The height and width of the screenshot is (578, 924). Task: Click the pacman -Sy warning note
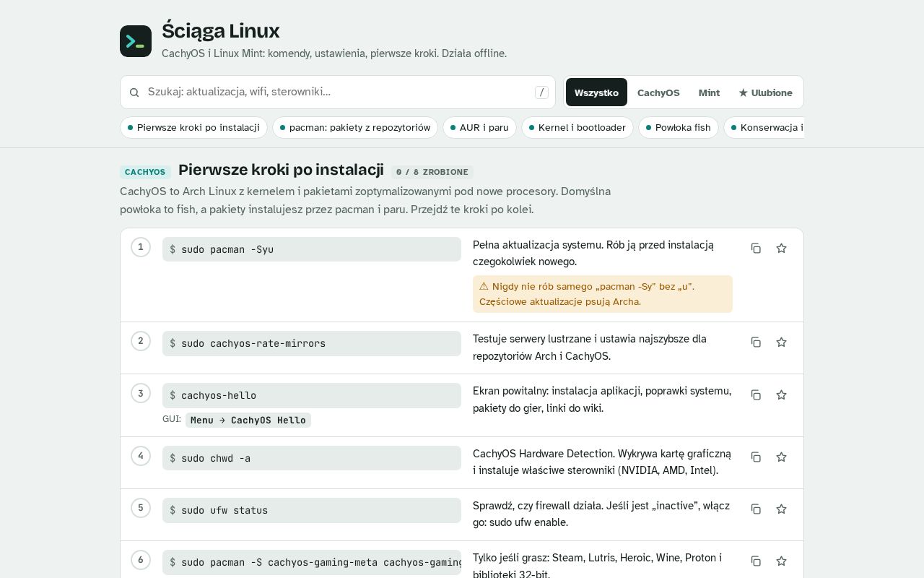[603, 294]
